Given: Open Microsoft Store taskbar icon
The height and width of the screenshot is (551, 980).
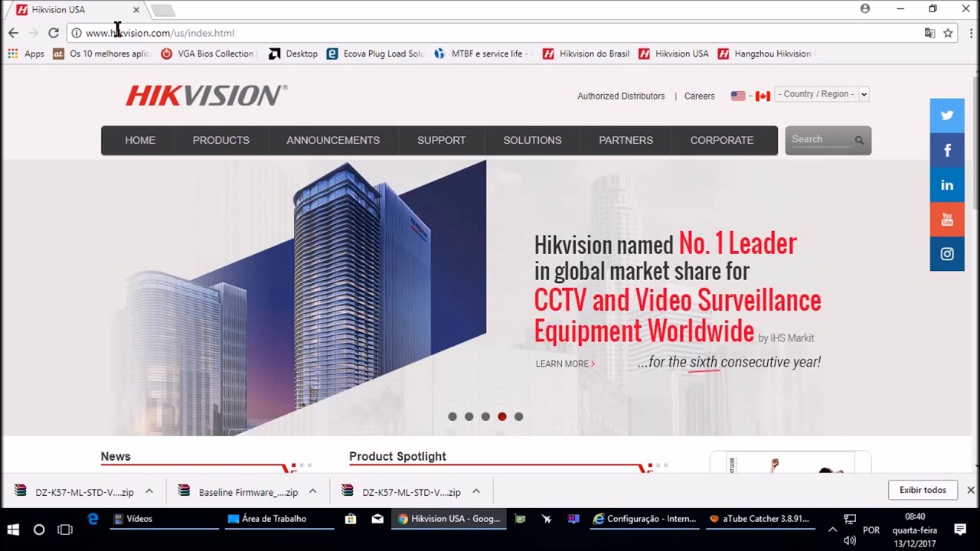Looking at the screenshot, I should [x=351, y=519].
